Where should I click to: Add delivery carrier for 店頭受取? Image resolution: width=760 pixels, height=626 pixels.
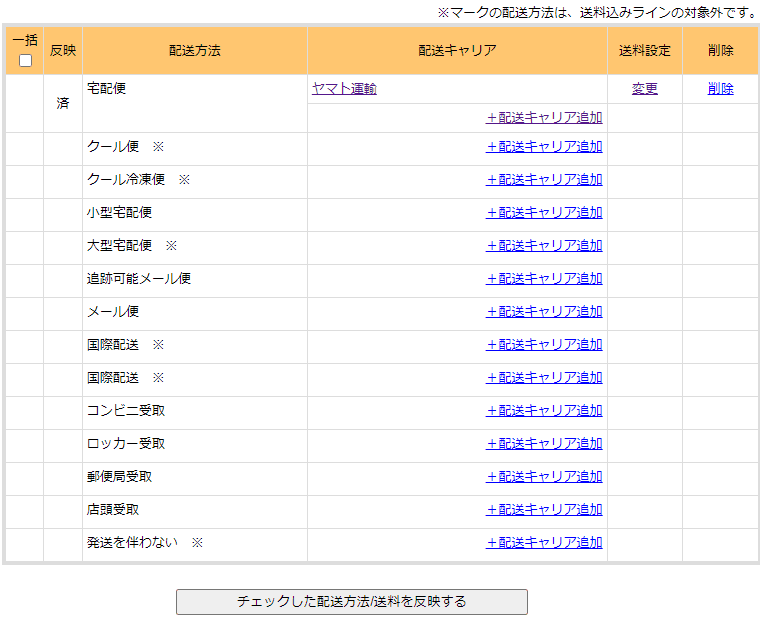pyautogui.click(x=544, y=509)
